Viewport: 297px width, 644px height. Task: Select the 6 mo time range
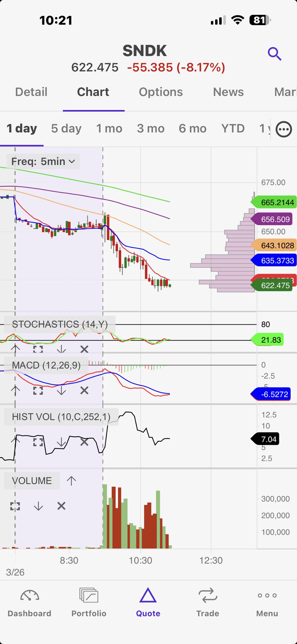192,128
